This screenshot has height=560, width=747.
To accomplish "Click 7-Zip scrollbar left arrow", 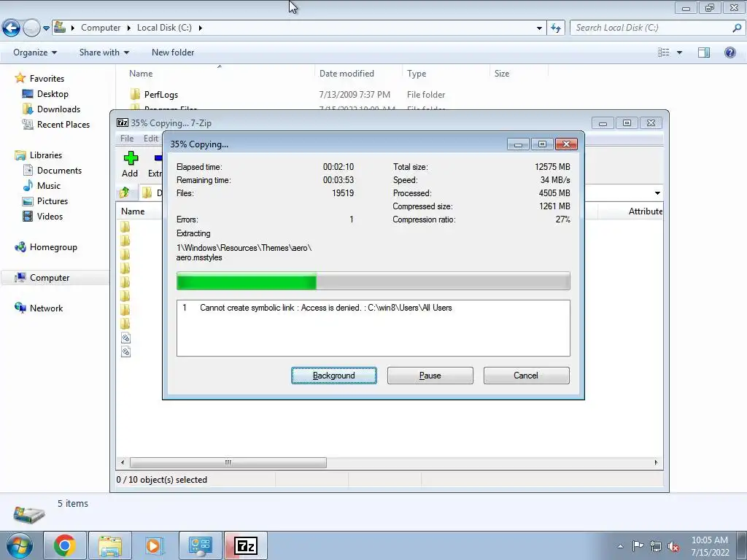I will (123, 462).
